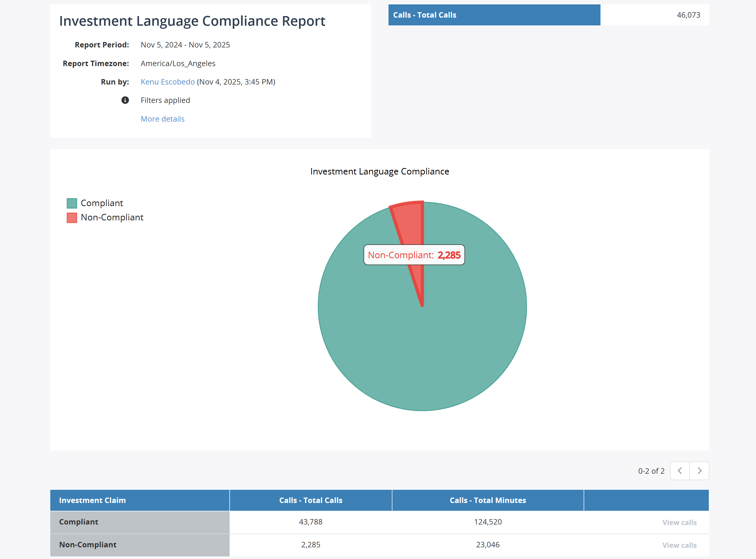The image size is (756, 559).
Task: View calls for Non-Compliant claims
Action: 679,545
